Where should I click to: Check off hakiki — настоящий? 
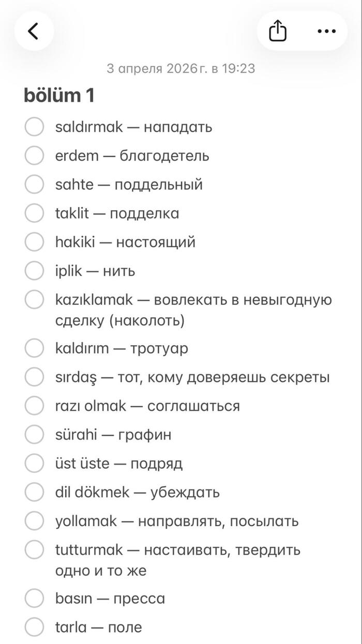(x=34, y=242)
